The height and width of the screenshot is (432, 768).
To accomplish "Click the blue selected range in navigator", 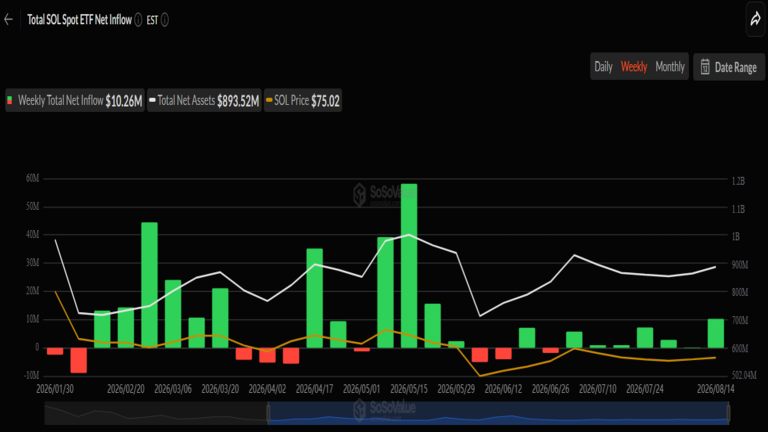I will 498,413.
